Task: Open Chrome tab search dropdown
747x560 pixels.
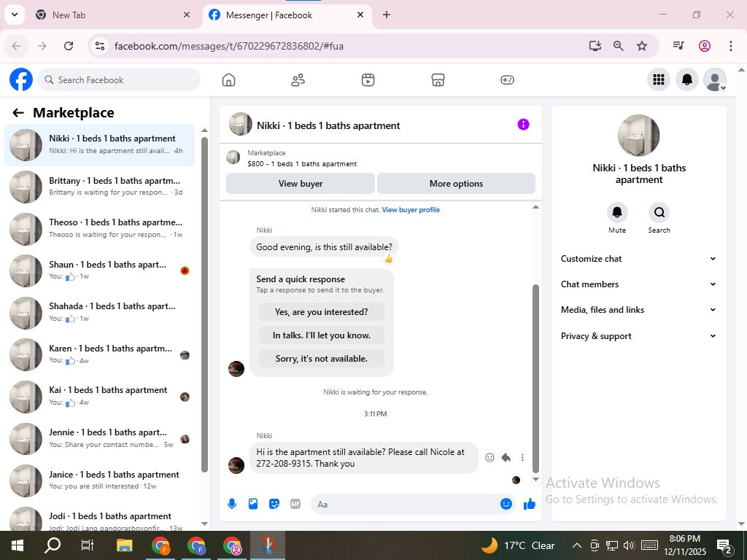Action: pyautogui.click(x=15, y=15)
